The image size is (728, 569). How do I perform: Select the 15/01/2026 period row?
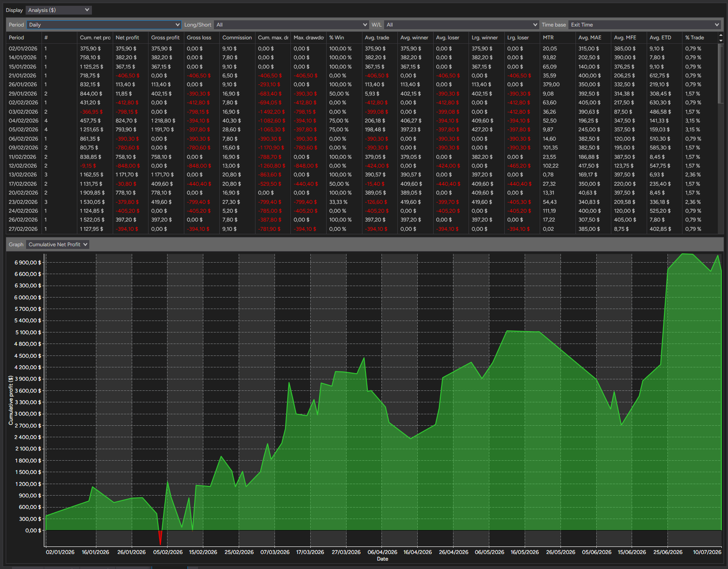[362, 67]
